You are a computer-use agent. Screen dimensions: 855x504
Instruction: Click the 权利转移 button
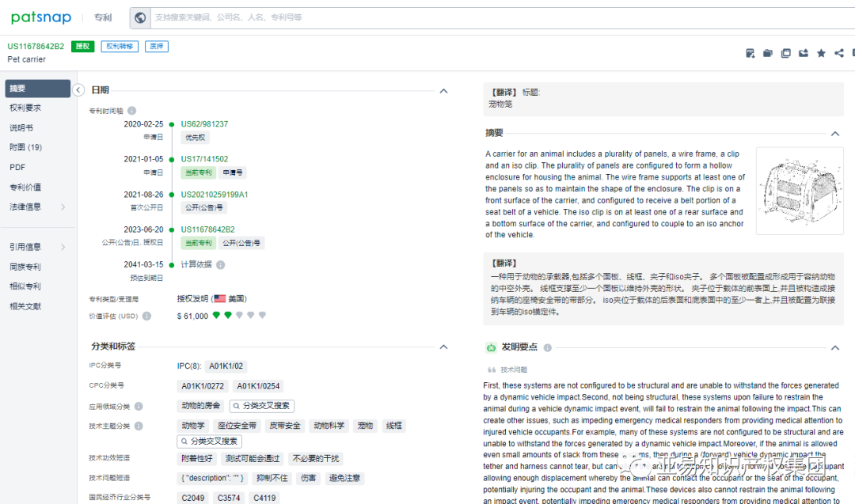point(119,46)
